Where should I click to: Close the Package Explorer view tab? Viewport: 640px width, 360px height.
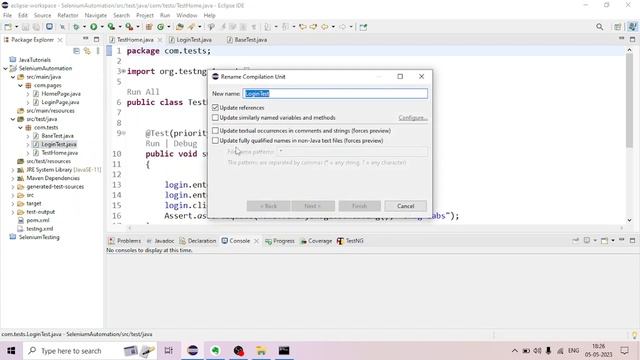[60, 40]
